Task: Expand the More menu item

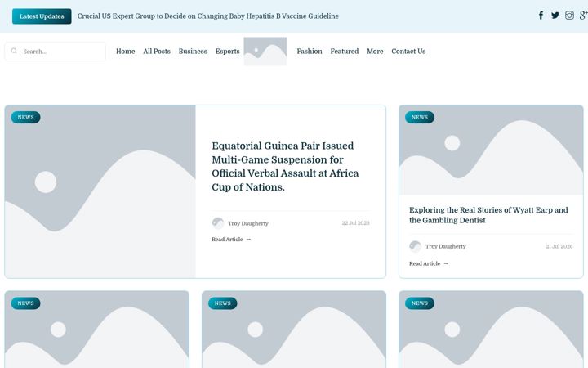Action: point(375,51)
